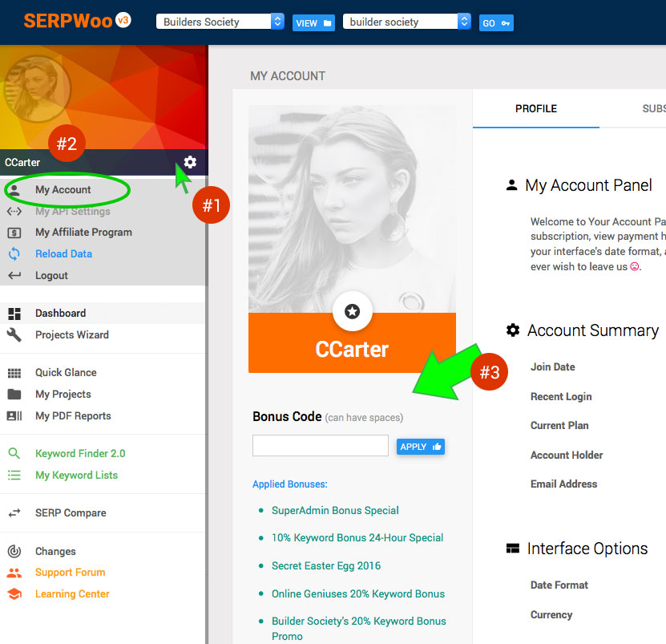
Task: Click 10% Keyword Bonus 24-Hour Special entry
Action: click(x=357, y=537)
